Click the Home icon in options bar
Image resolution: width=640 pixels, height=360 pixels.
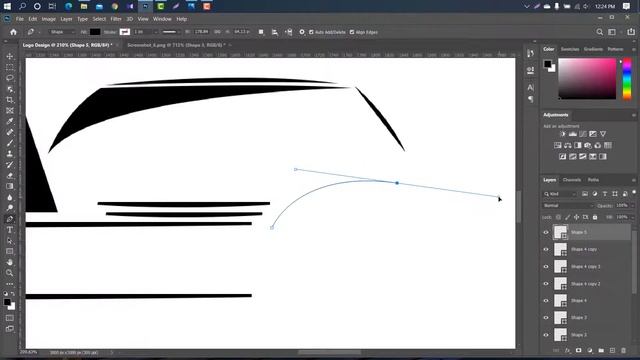pos(13,32)
